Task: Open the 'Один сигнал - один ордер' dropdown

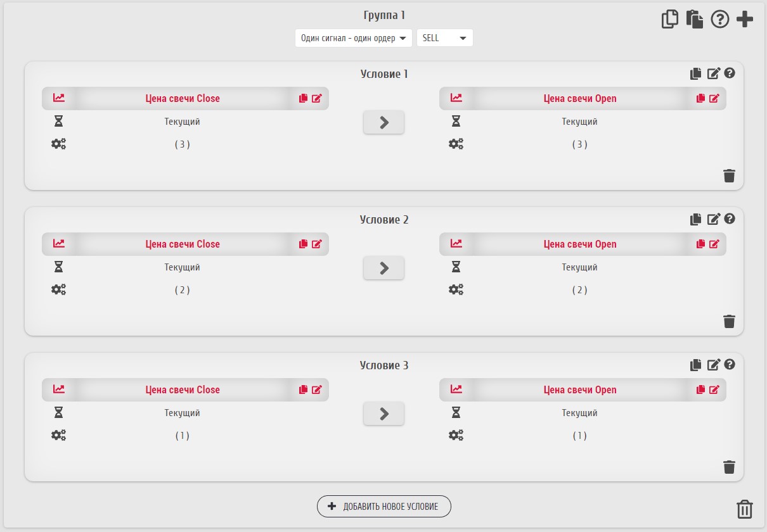Action: 353,38
